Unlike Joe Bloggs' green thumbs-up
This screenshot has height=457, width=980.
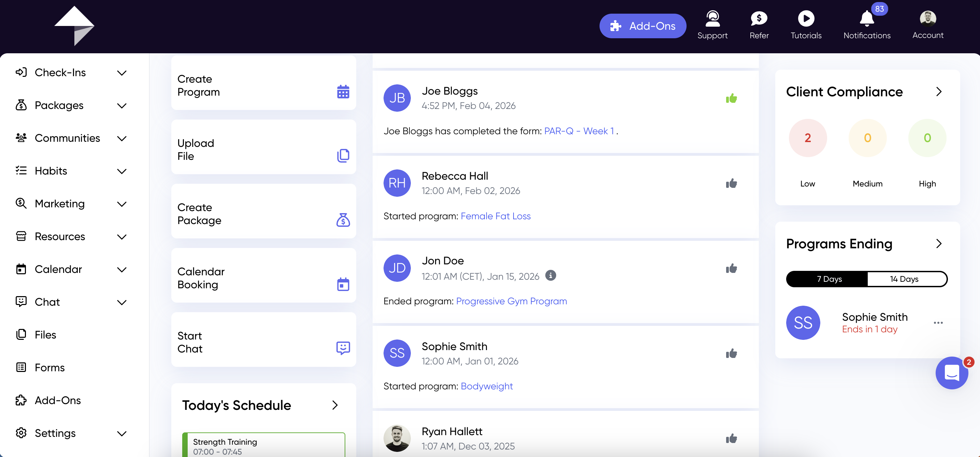[x=731, y=98]
